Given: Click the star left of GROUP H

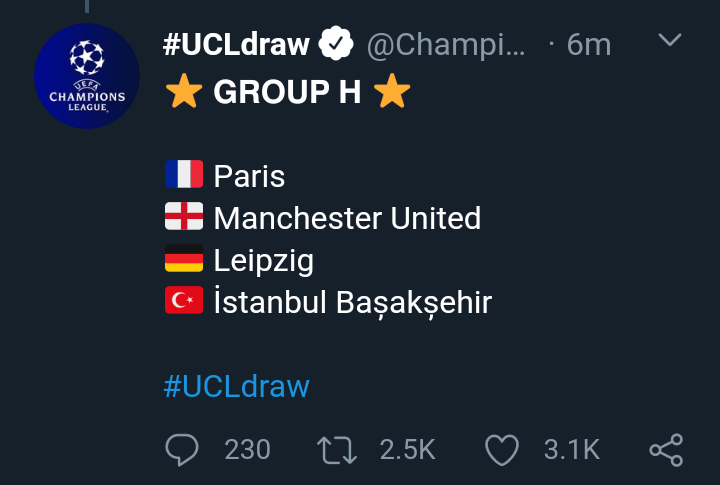Looking at the screenshot, I should pos(184,92).
